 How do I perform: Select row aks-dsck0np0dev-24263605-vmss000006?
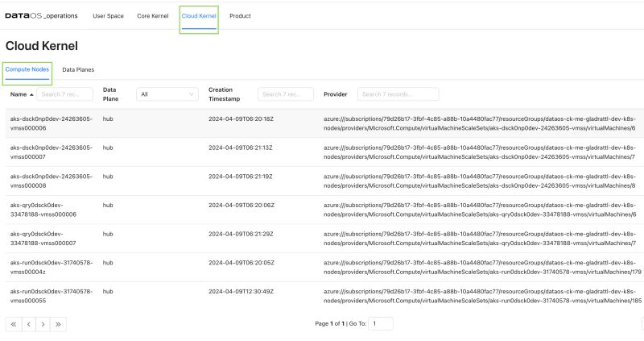click(324, 123)
